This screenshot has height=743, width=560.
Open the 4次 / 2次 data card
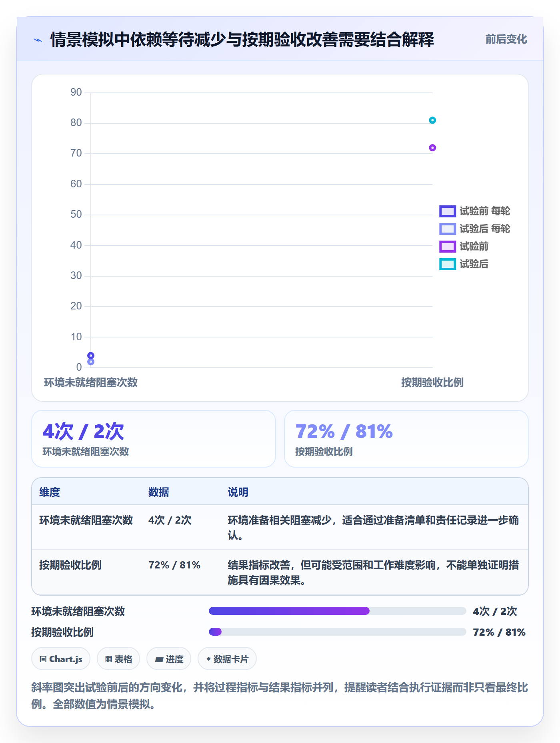point(154,439)
